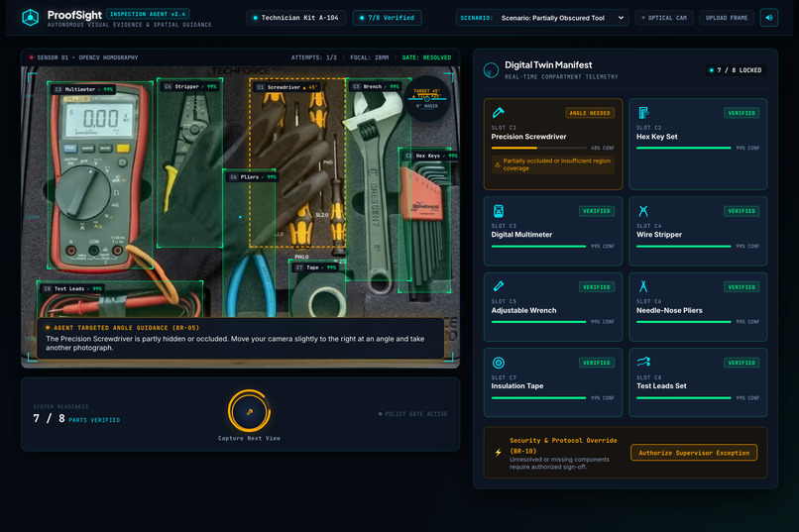
Task: Click the multimeter image in camera view
Action: tap(99, 175)
